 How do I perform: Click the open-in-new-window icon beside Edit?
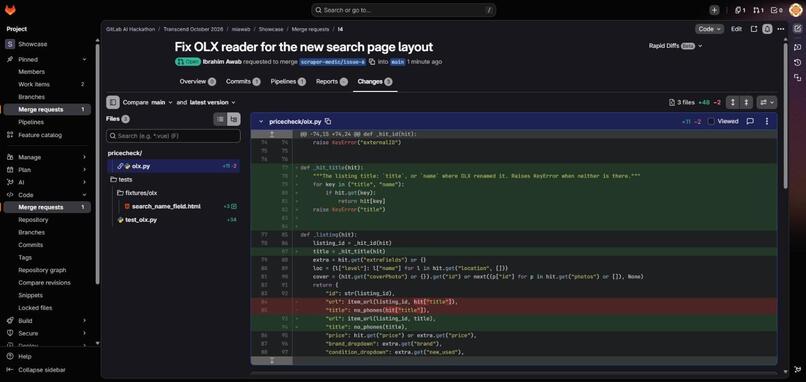pyautogui.click(x=754, y=29)
